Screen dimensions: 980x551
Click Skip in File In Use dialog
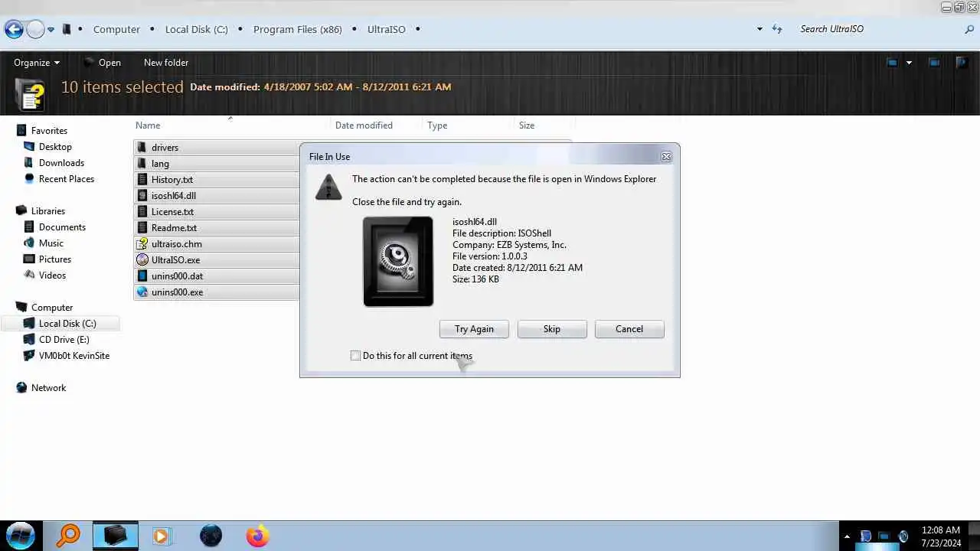552,329
